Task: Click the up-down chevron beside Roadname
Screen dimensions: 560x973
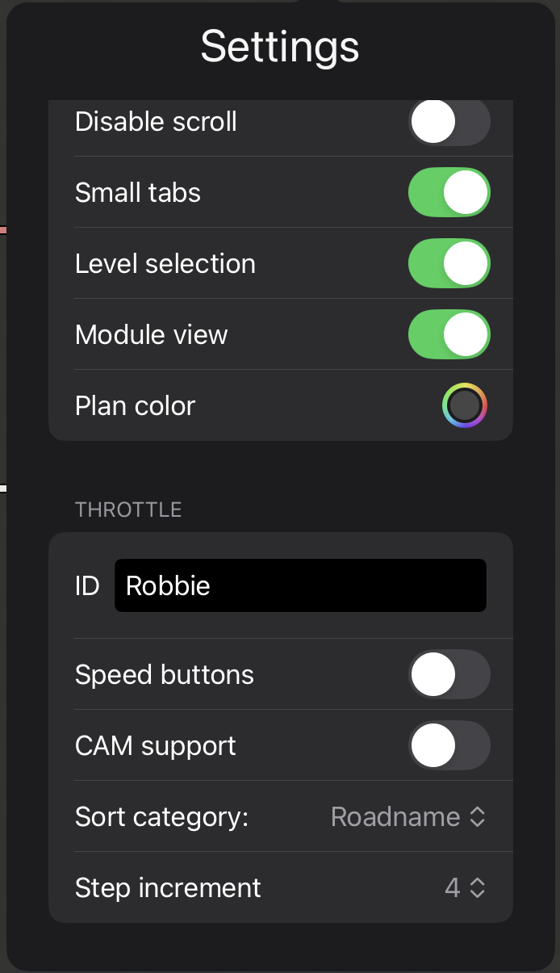Action: point(478,817)
